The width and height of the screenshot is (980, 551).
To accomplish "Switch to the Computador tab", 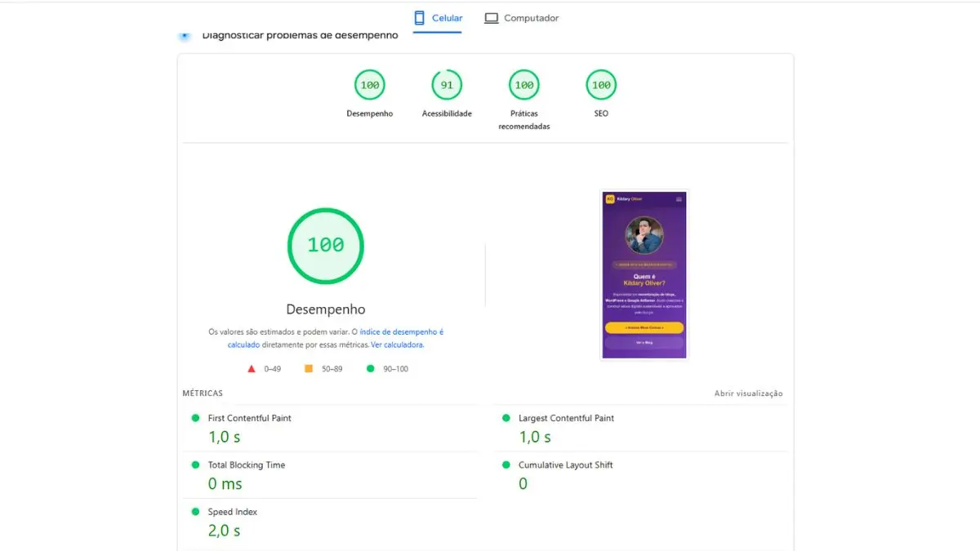I will pyautogui.click(x=521, y=18).
